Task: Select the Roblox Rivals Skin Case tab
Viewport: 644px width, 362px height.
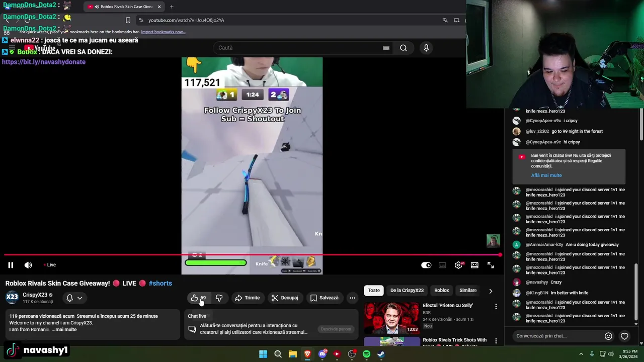Action: pos(125,7)
